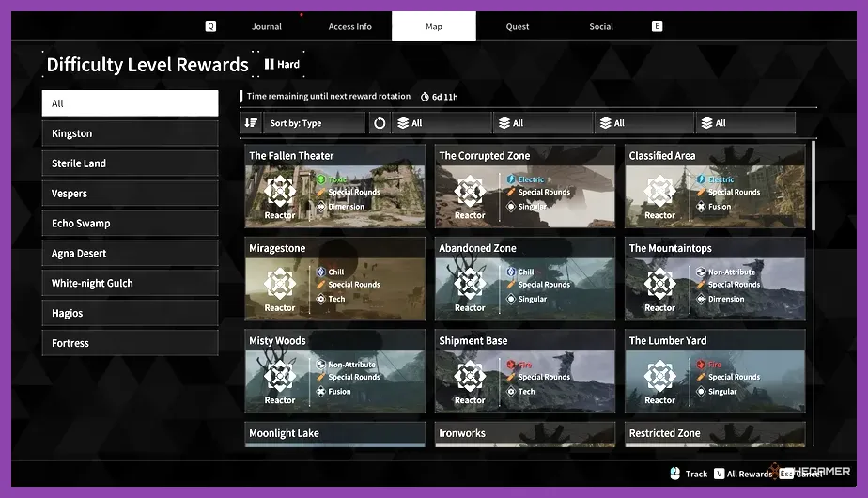Click the Non-Attribute icon on The Mountaintops
Screen dimensions: 868x498
pos(701,272)
